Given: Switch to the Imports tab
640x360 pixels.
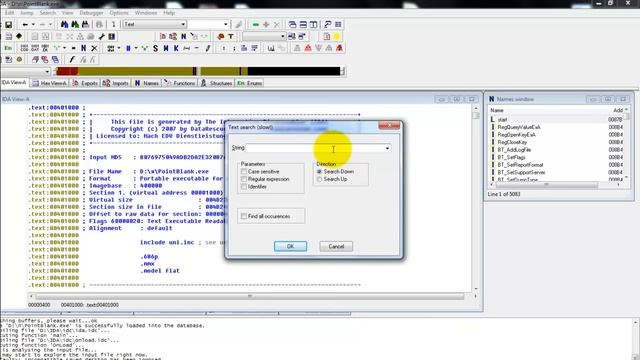Looking at the screenshot, I should (x=116, y=83).
